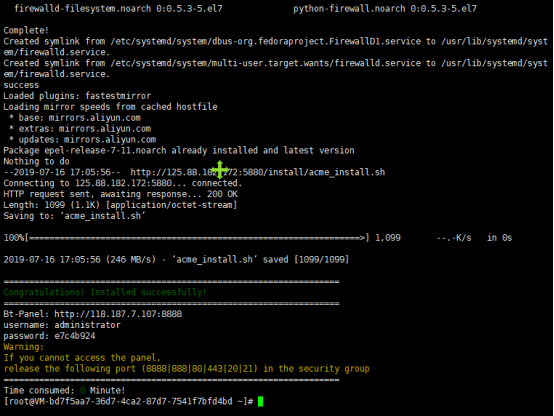Click the yellow Warning: label
The height and width of the screenshot is (416, 554).
pyautogui.click(x=24, y=347)
